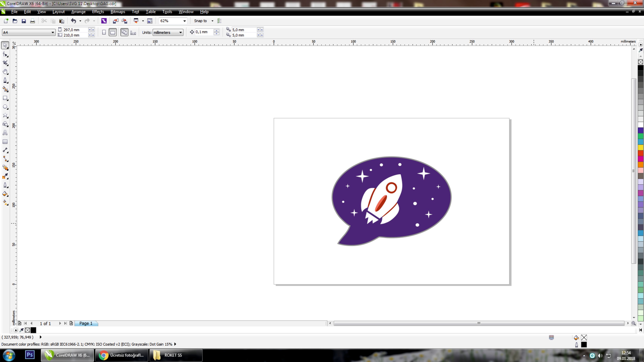Select the Crop tool

pyautogui.click(x=5, y=63)
